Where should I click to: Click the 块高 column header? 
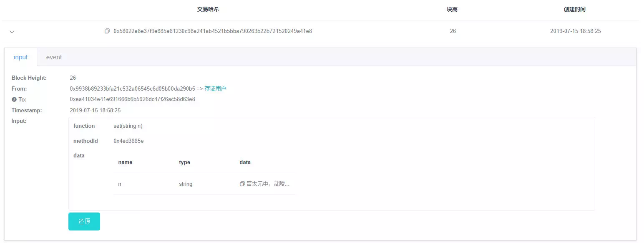(452, 9)
